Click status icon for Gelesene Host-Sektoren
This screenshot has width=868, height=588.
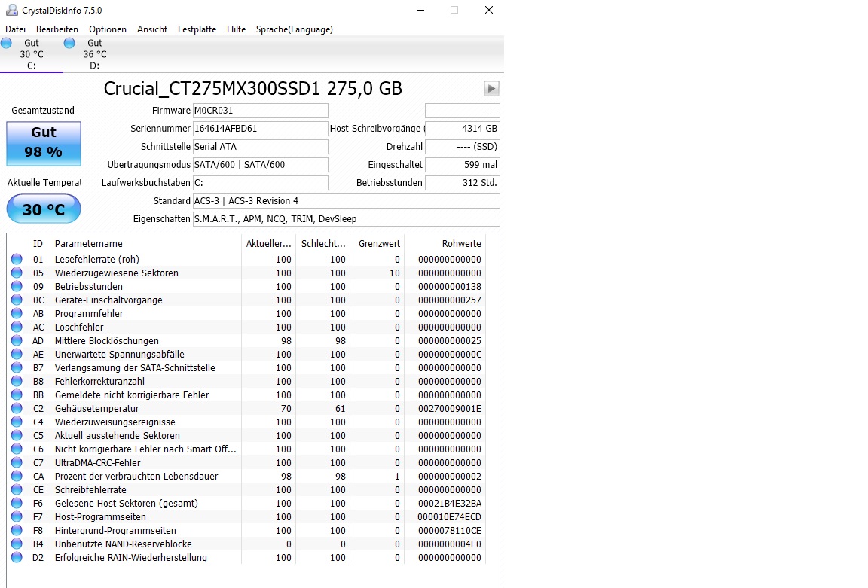(x=17, y=503)
